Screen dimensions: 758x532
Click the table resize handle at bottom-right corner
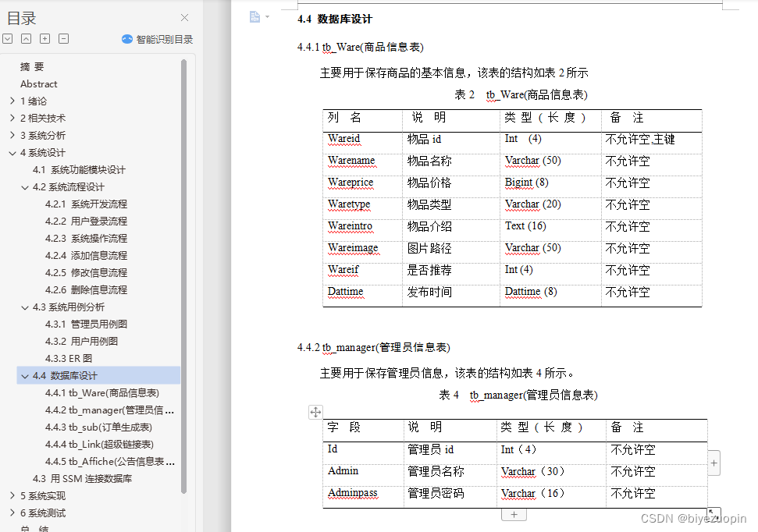click(x=714, y=512)
